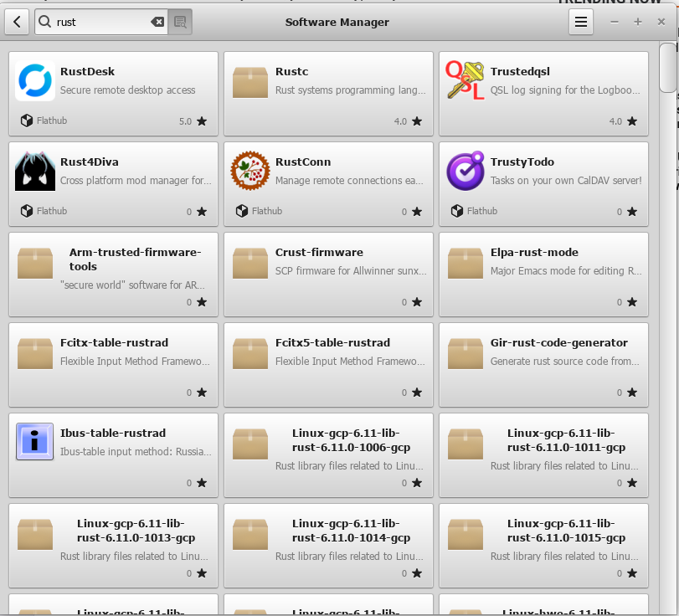Click the magnifier search icon

(x=44, y=21)
